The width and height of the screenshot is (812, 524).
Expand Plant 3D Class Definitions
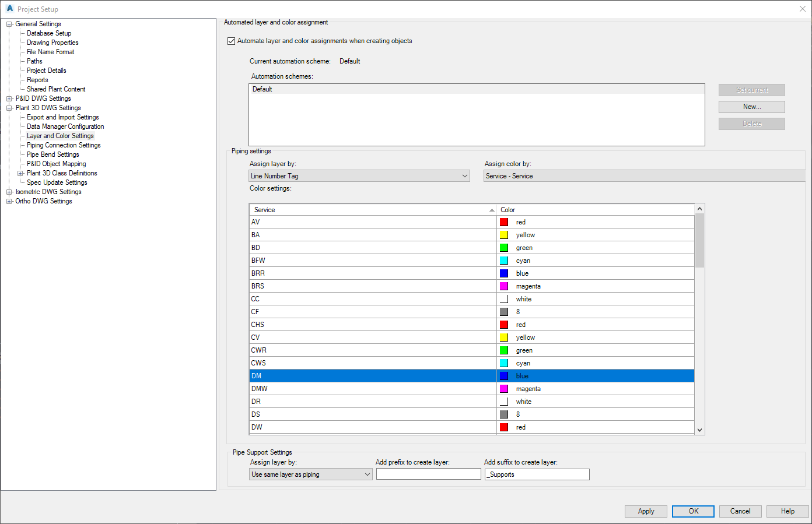(x=20, y=173)
